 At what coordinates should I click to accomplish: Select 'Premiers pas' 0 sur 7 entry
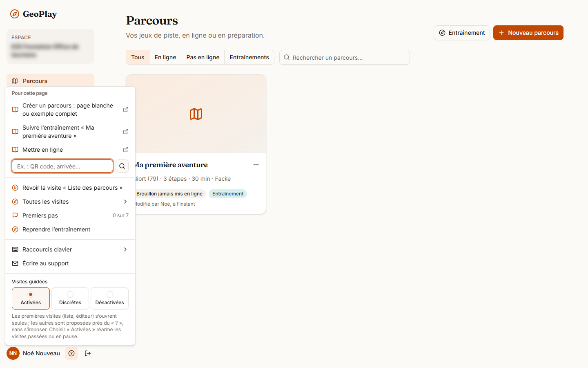pyautogui.click(x=70, y=215)
